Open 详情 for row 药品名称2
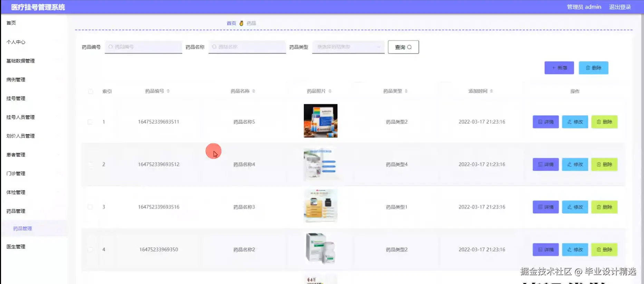Viewport: 644px width, 284px height. click(x=546, y=249)
